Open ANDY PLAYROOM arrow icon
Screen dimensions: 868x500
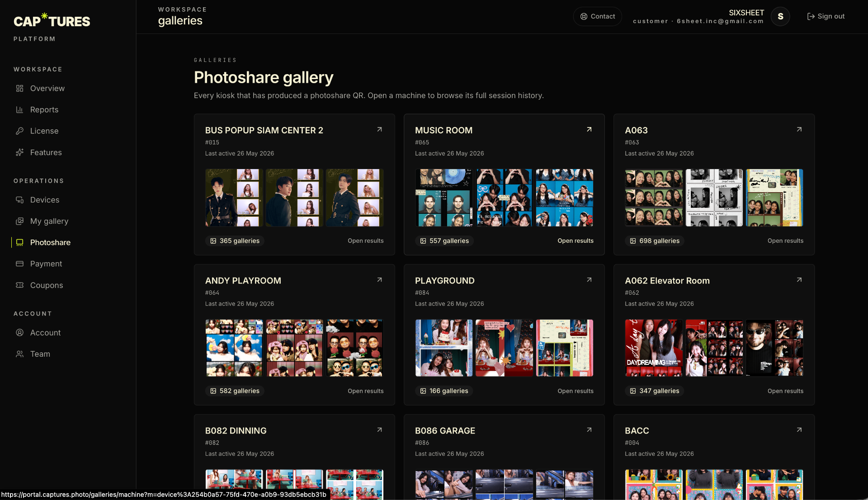[380, 280]
